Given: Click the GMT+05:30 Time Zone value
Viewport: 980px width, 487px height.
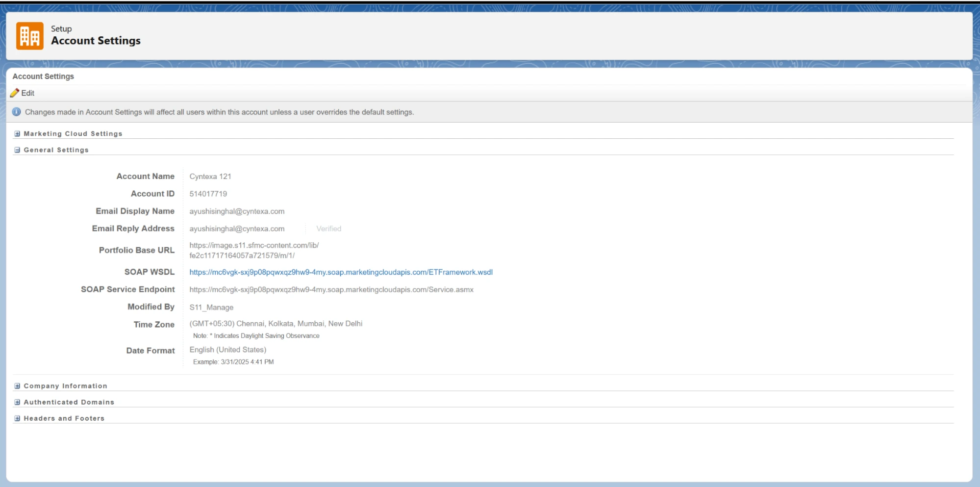Looking at the screenshot, I should (276, 324).
